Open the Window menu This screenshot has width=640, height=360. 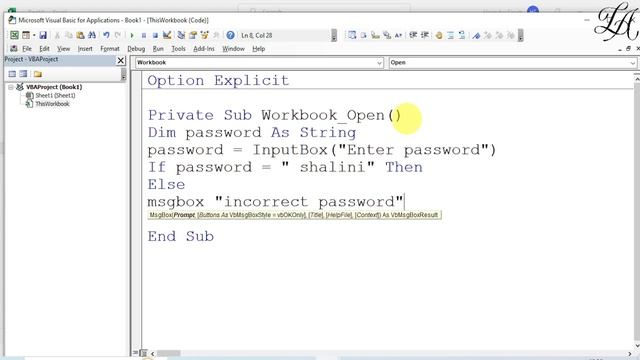(233, 49)
